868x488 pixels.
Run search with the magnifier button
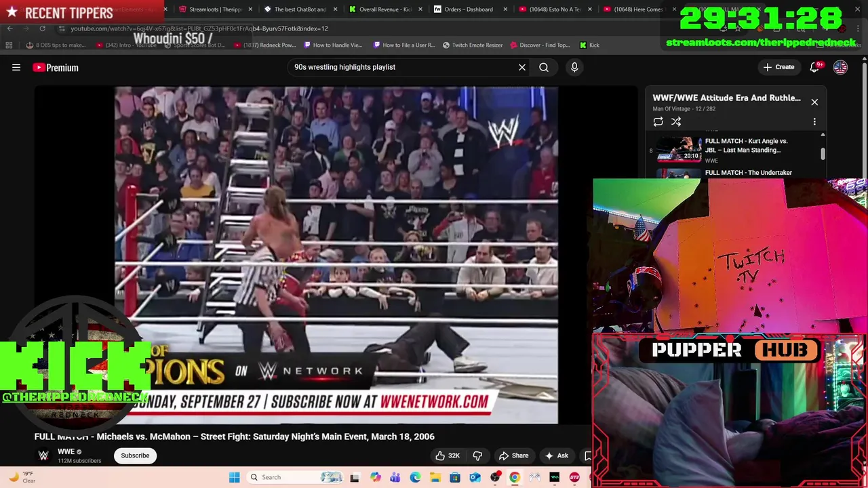pyautogui.click(x=544, y=67)
